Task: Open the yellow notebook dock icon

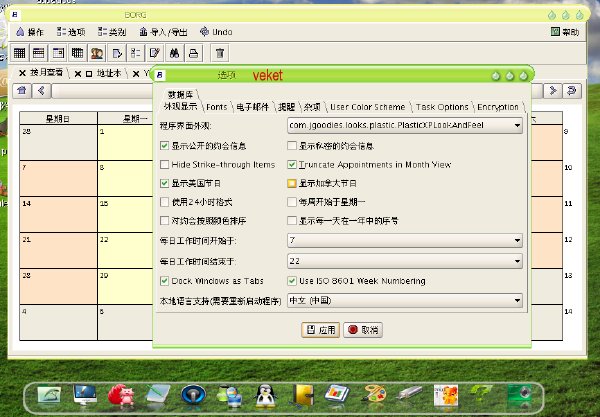Action: 302,396
